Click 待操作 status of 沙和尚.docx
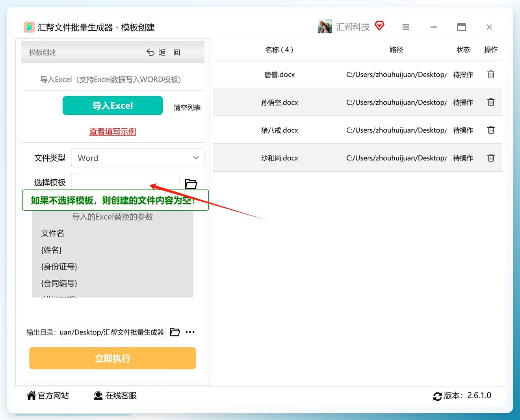The height and width of the screenshot is (420, 520). [463, 158]
